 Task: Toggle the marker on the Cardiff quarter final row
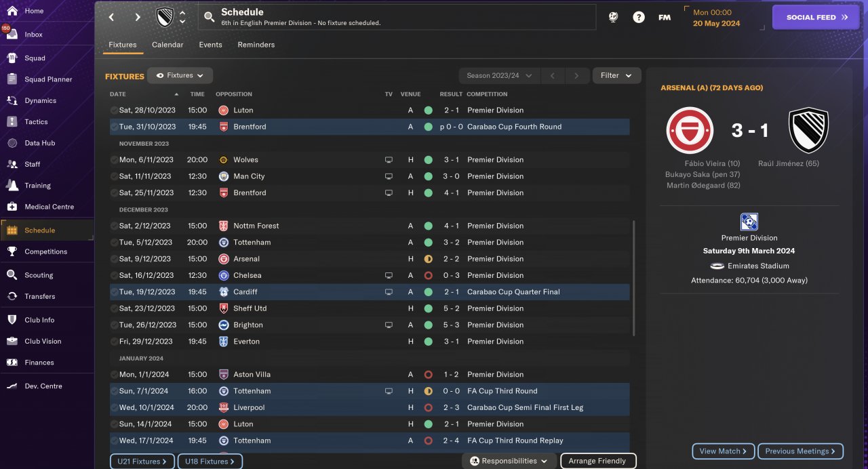[x=114, y=292]
